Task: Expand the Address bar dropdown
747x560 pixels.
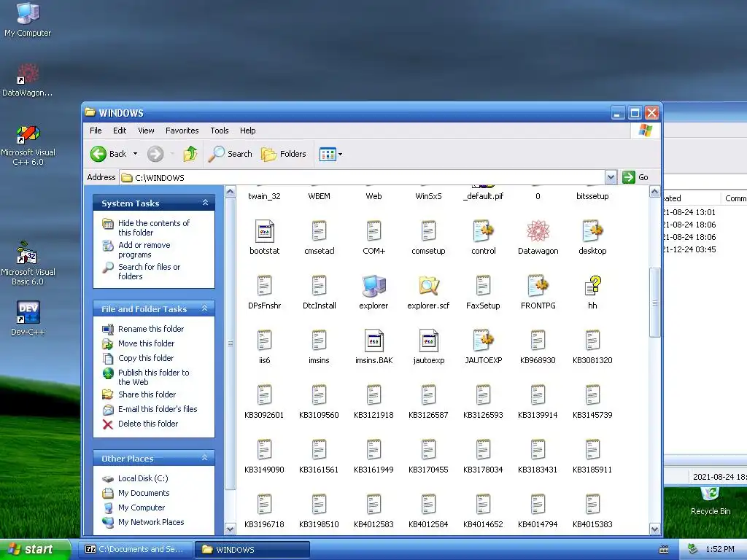Action: point(611,178)
